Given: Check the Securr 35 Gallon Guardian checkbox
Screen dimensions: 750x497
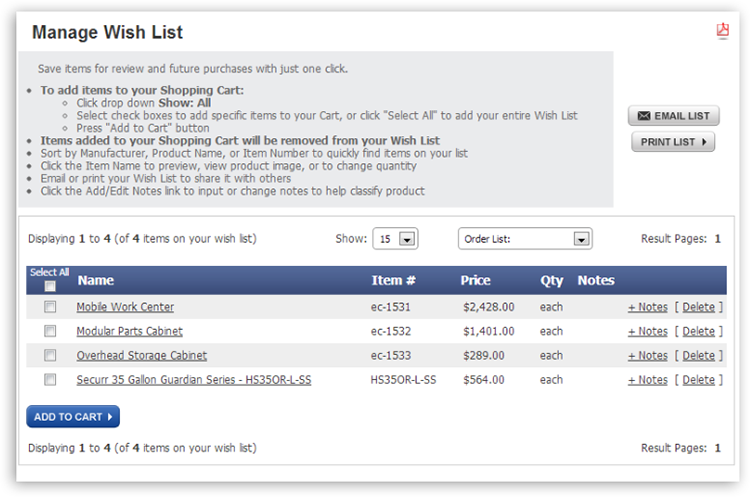Looking at the screenshot, I should 50,380.
